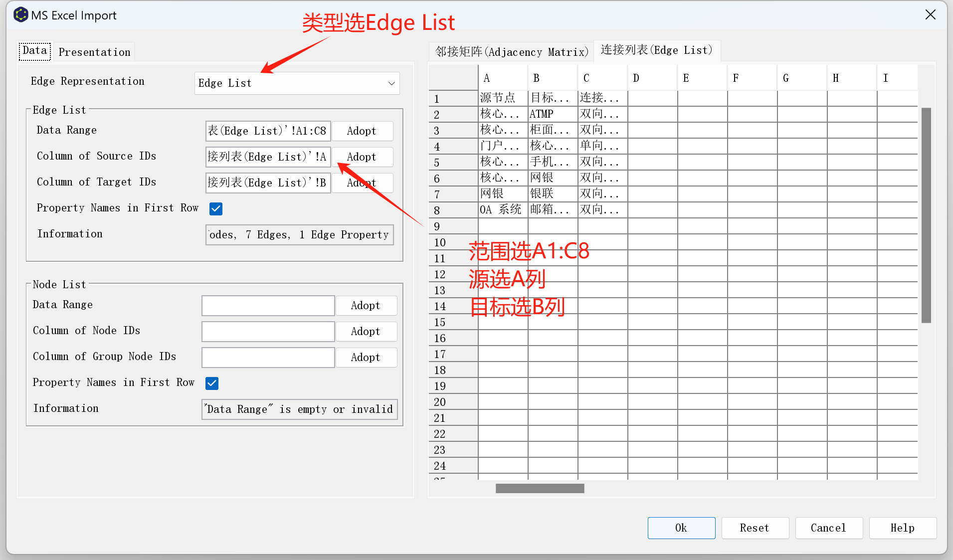This screenshot has width=953, height=560.
Task: Close the MS Excel Import dialog
Action: pos(930,15)
